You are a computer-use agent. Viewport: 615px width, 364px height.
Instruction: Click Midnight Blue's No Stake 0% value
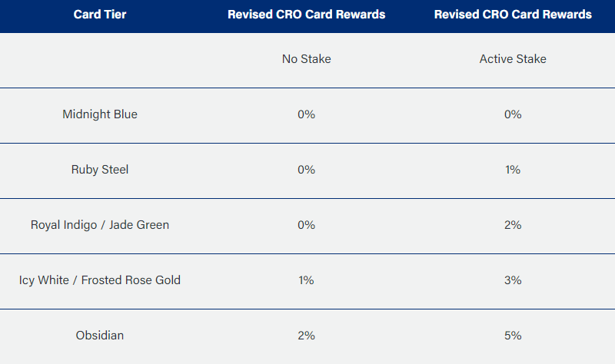tap(306, 114)
